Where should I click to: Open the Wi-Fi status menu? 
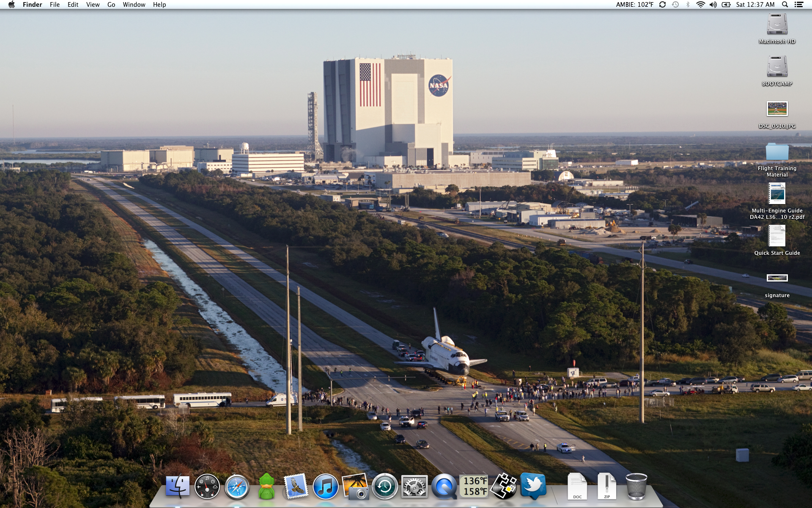(700, 5)
